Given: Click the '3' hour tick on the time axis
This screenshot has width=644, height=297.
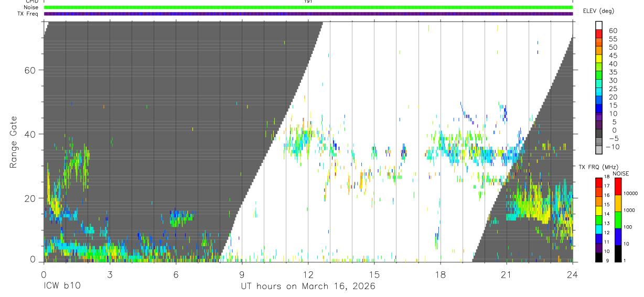Looking at the screenshot, I should [x=110, y=274].
